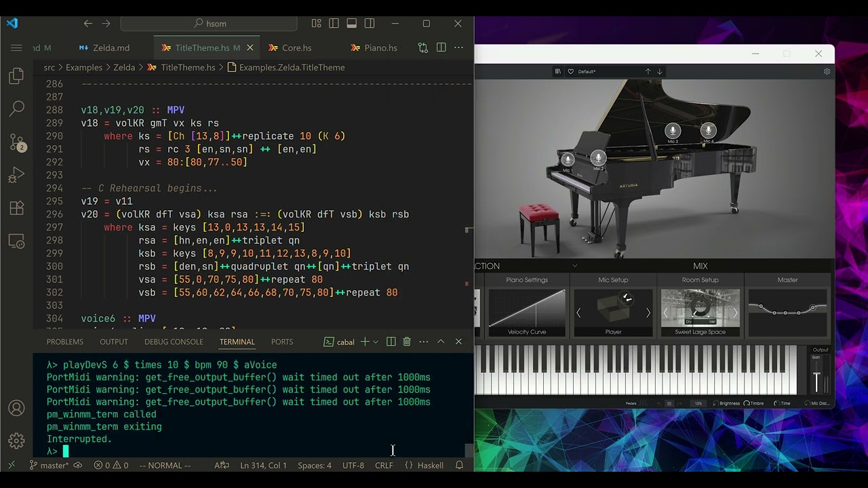The width and height of the screenshot is (868, 488).
Task: Create a new terminal with plus
Action: coord(365,342)
